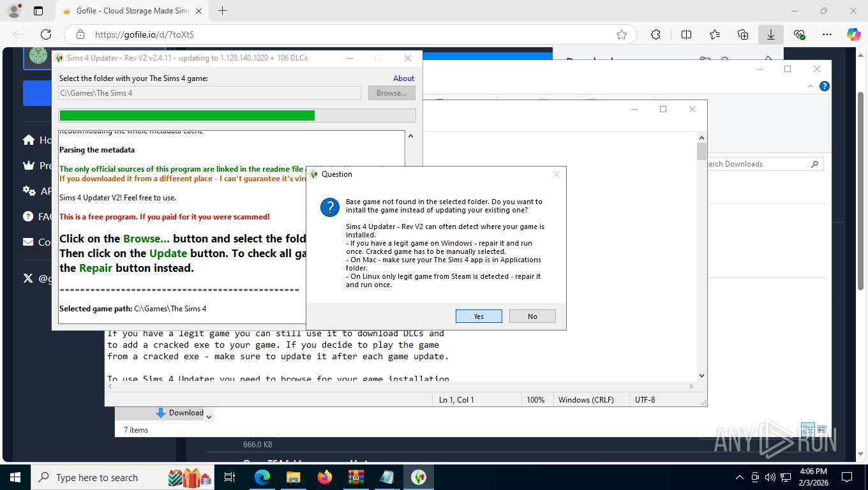The width and height of the screenshot is (868, 490).
Task: Add this page to favorites
Action: click(x=621, y=34)
